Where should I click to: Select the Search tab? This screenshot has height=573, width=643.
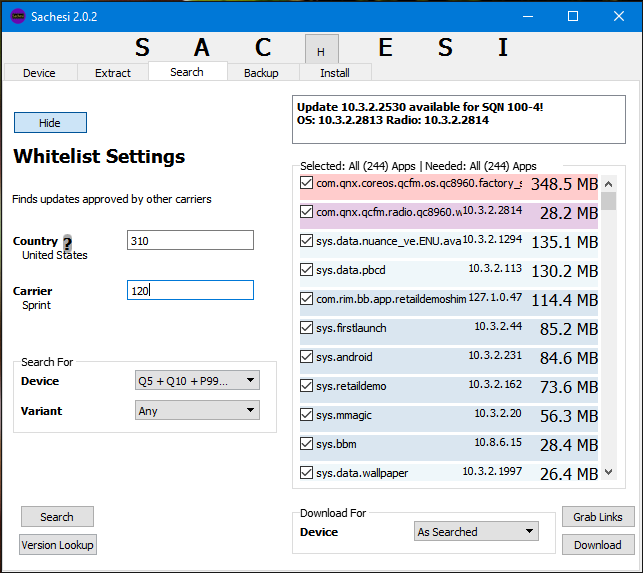[187, 72]
